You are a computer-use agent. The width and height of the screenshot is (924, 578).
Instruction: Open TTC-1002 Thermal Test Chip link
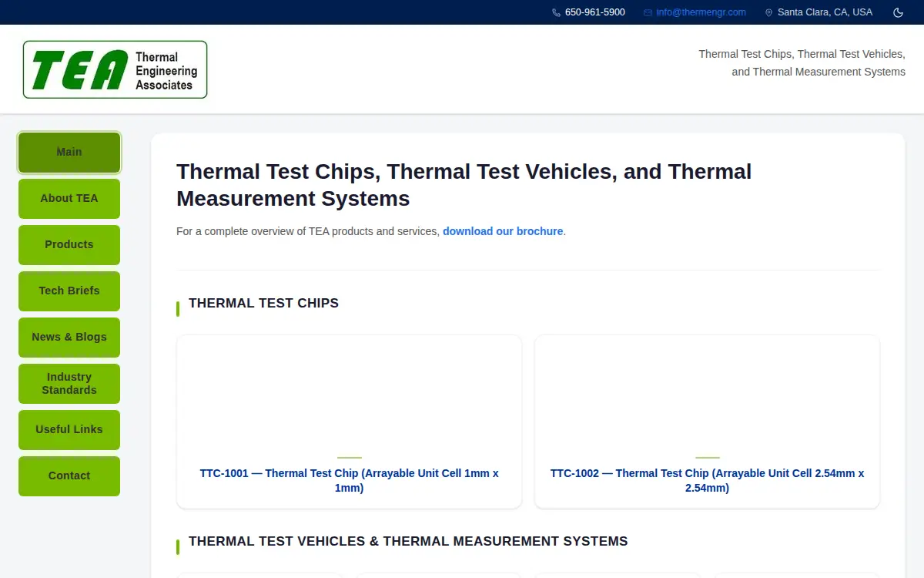(x=707, y=481)
